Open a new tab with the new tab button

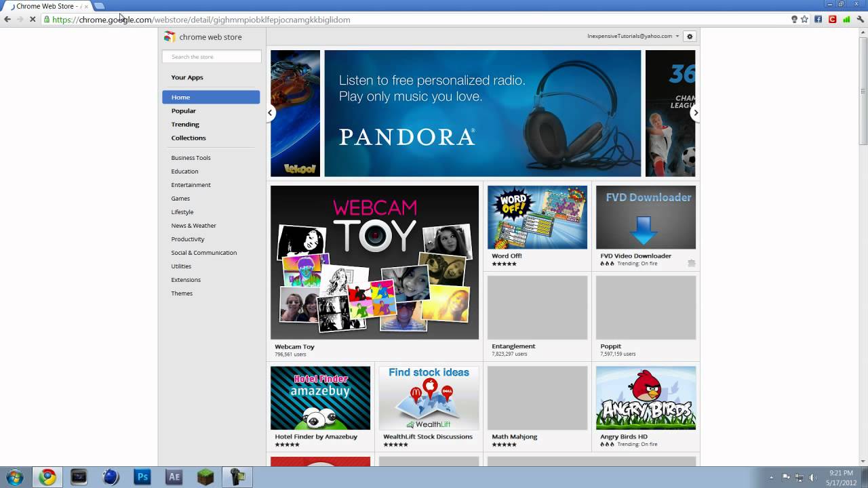(x=99, y=6)
